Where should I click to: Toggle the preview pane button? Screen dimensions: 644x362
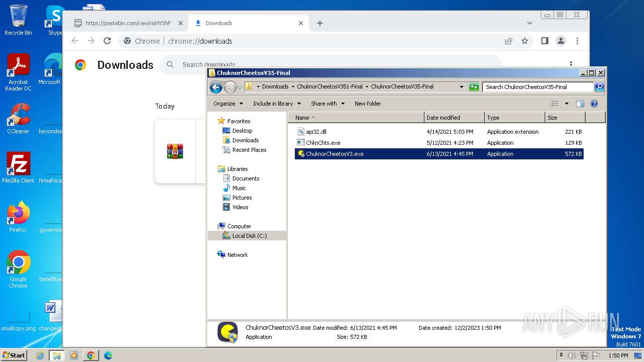click(580, 104)
